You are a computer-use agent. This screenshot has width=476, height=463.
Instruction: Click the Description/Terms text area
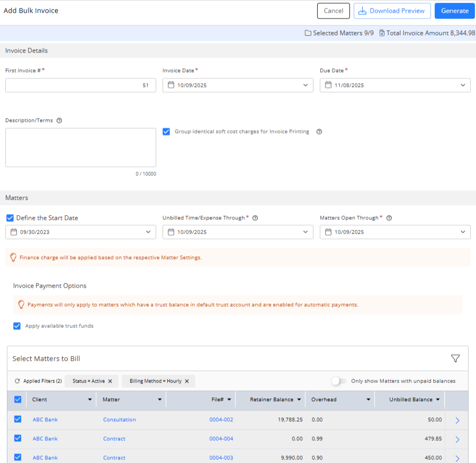pos(80,147)
